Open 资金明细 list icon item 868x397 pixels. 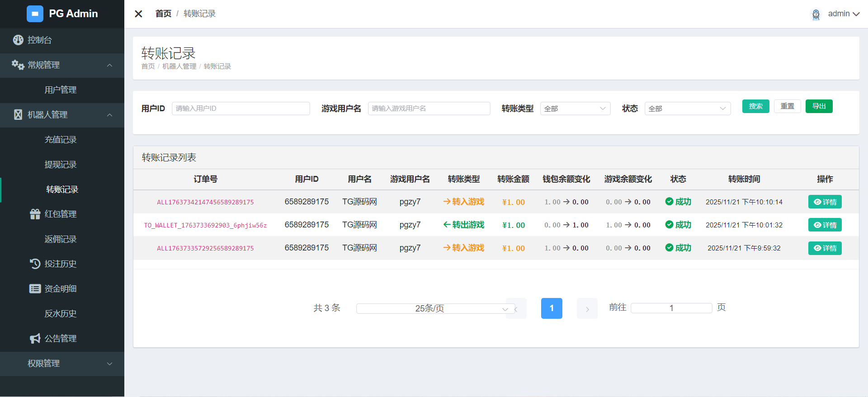pos(35,288)
